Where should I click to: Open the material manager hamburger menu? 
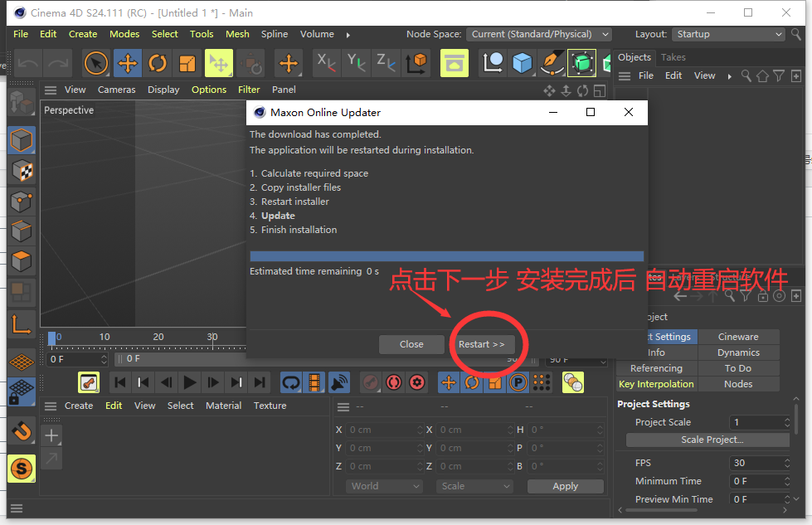tap(51, 406)
